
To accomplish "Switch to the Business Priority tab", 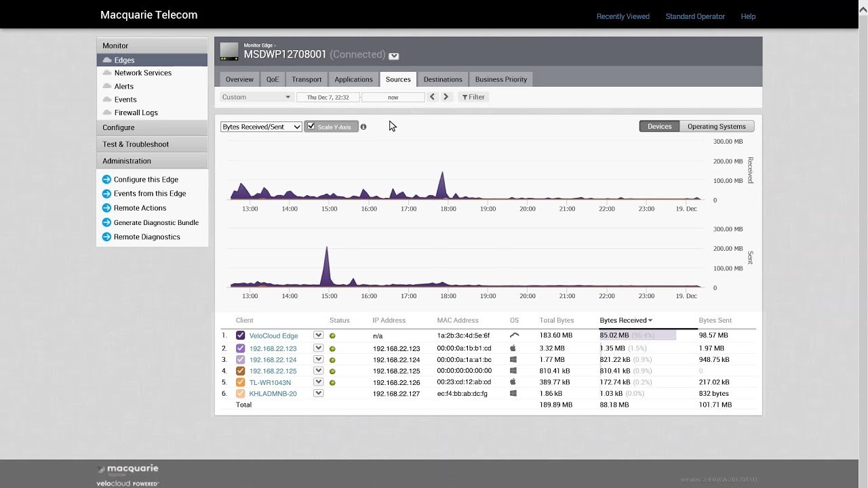I will (x=501, y=79).
